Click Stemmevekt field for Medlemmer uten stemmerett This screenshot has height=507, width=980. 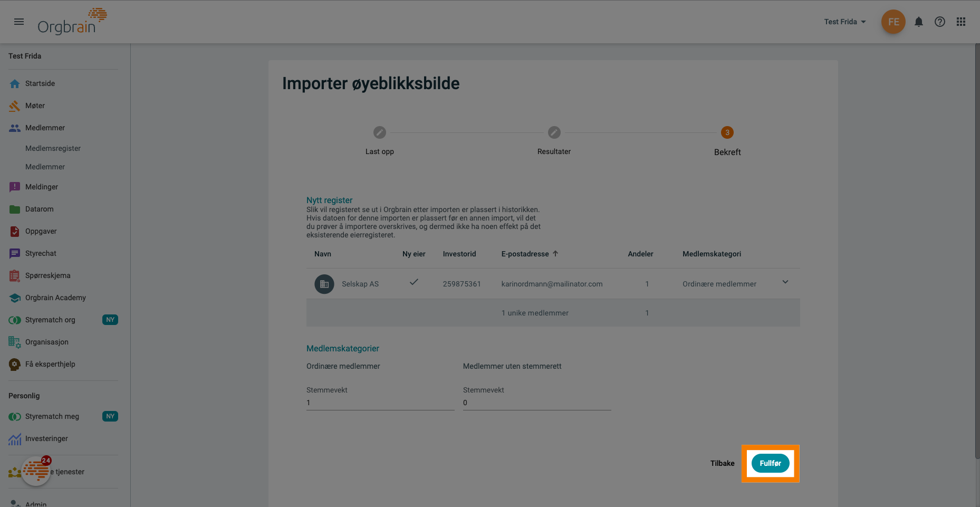coord(537,403)
